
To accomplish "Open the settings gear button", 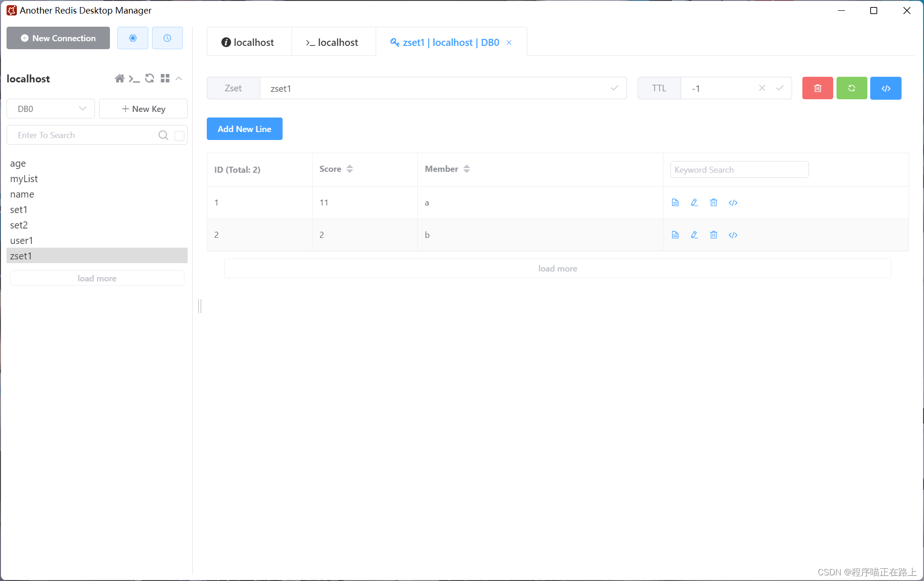I will point(133,38).
